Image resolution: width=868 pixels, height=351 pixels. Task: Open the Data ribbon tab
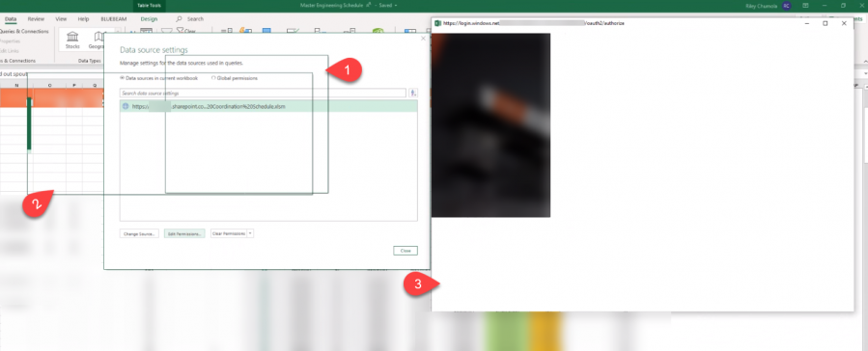point(11,18)
